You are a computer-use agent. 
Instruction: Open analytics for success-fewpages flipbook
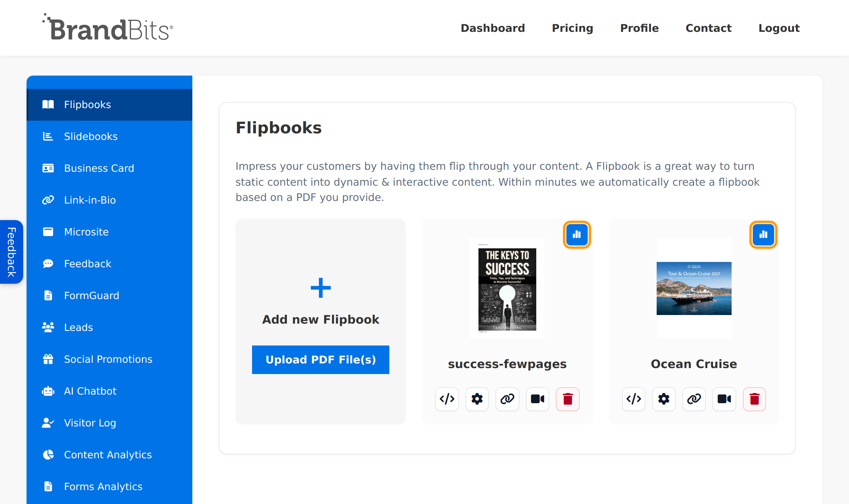[577, 234]
